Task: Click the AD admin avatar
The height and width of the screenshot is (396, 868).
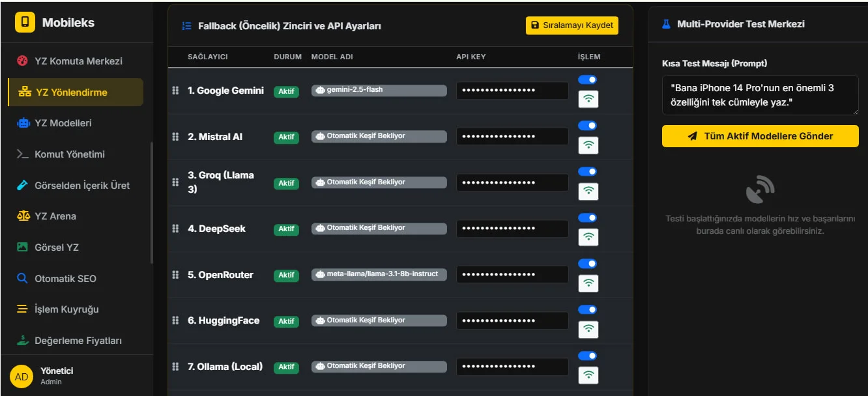Action: (x=22, y=376)
